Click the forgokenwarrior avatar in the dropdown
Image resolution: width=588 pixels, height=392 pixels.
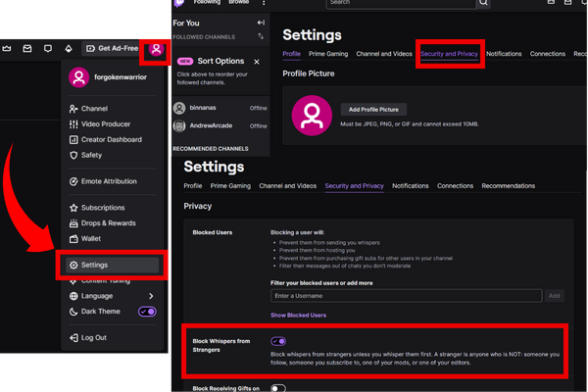click(78, 77)
